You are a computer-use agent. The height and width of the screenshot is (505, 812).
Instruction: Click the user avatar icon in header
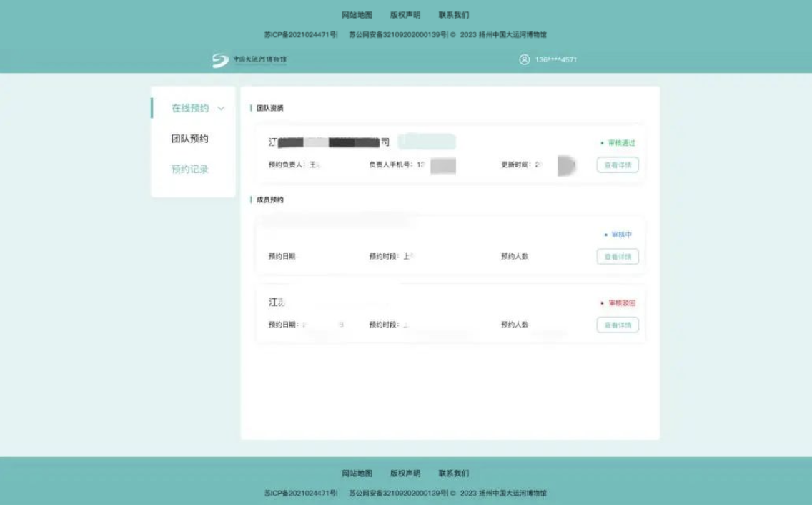coord(525,59)
